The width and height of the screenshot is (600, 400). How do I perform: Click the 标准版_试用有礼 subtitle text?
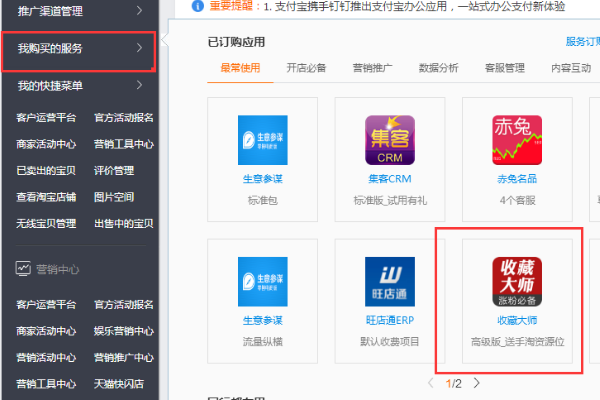[390, 200]
